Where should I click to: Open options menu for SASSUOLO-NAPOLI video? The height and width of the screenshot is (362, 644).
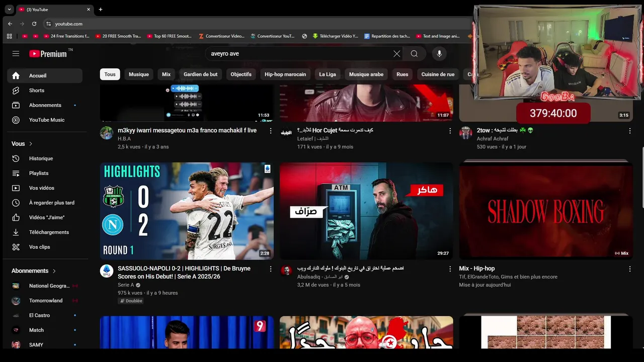pyautogui.click(x=271, y=269)
